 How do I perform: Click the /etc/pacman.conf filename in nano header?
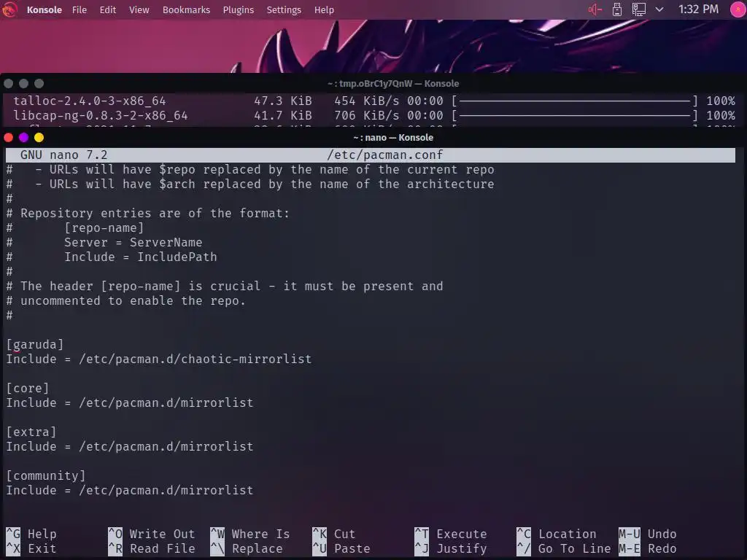tap(385, 155)
